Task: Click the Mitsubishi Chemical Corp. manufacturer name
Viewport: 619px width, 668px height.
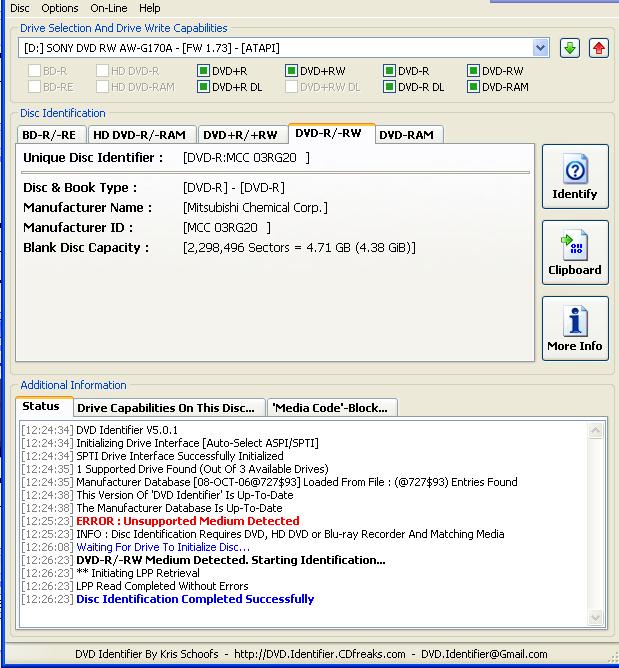Action: point(255,207)
